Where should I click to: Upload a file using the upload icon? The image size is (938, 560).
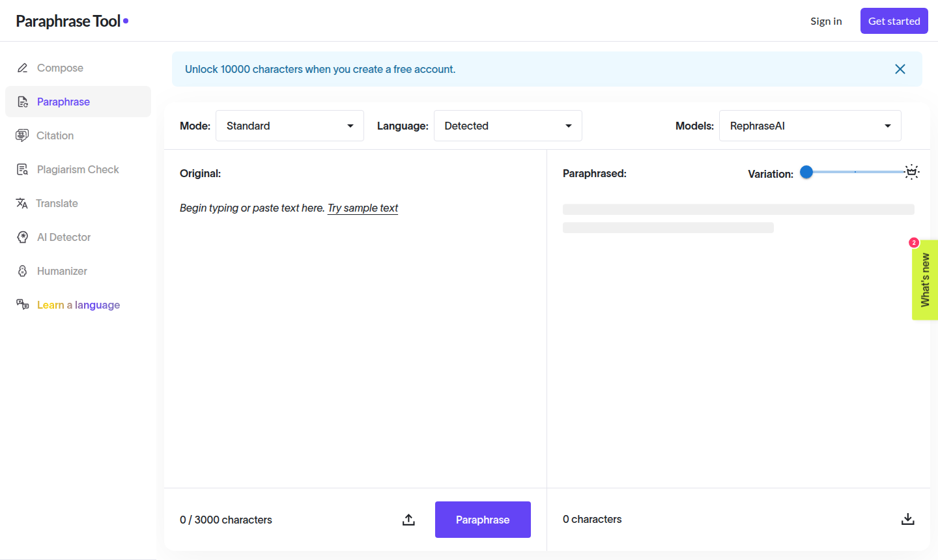coord(408,520)
